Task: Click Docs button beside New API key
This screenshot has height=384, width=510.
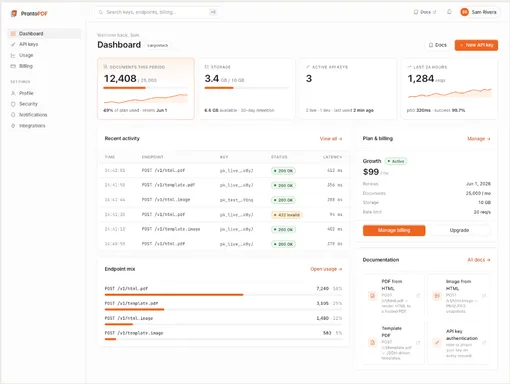Action: click(x=438, y=45)
